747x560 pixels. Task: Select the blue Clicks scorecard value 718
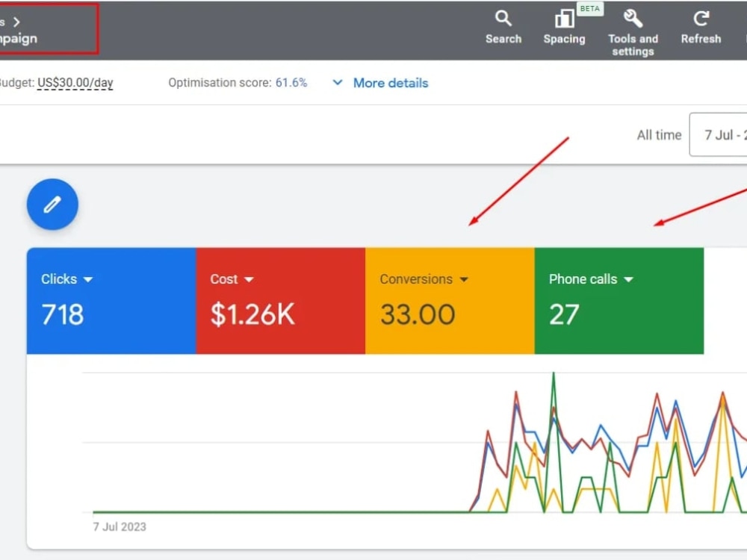pos(63,314)
